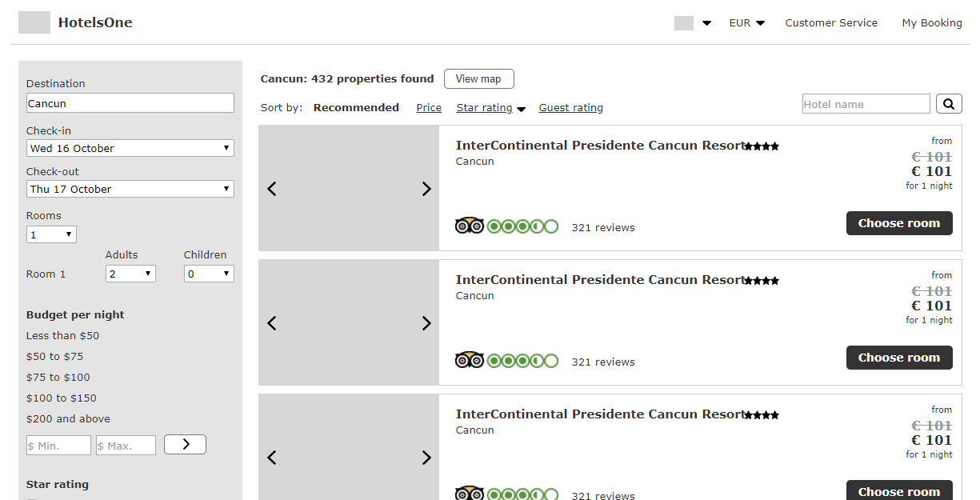Click the View map button

[x=478, y=78]
